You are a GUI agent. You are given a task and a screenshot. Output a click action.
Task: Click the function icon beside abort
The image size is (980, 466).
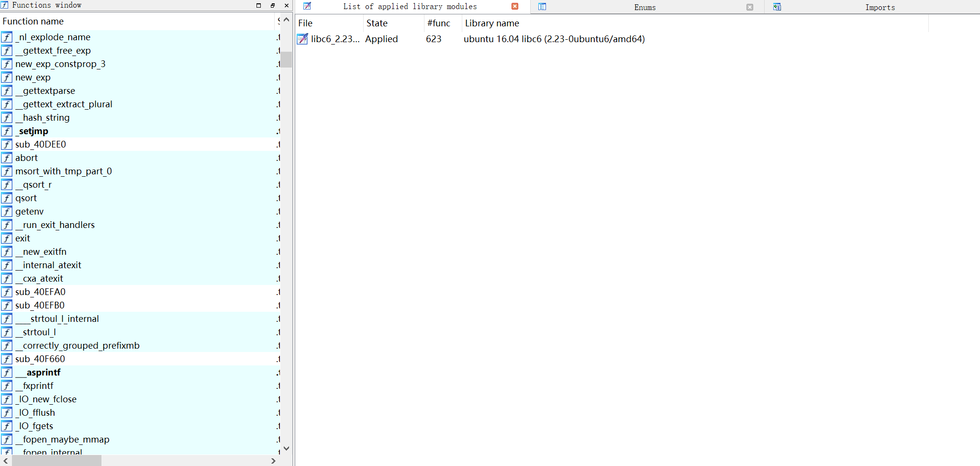click(x=7, y=158)
